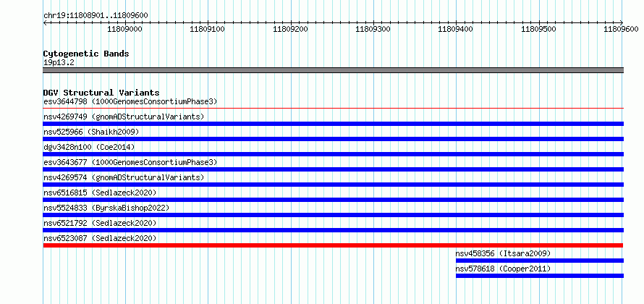Image resolution: width=644 pixels, height=304 pixels.
Task: Select the nsv4269574 gnomAD blue bar
Action: click(333, 185)
